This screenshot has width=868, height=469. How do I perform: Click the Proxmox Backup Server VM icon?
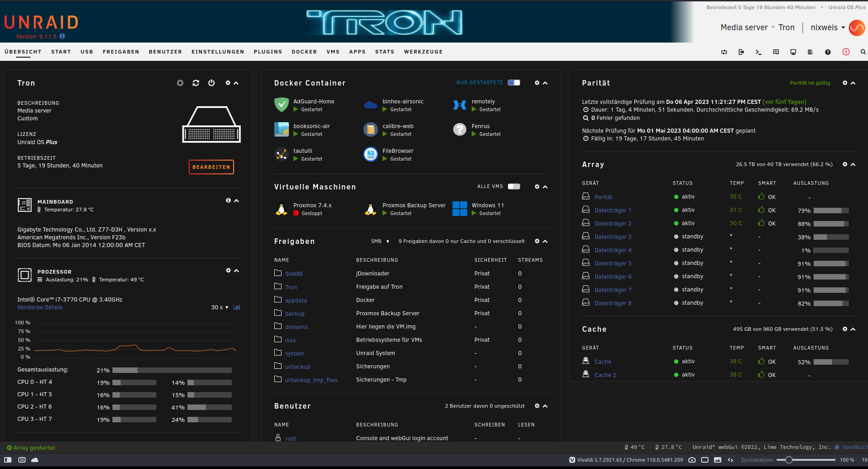point(371,209)
